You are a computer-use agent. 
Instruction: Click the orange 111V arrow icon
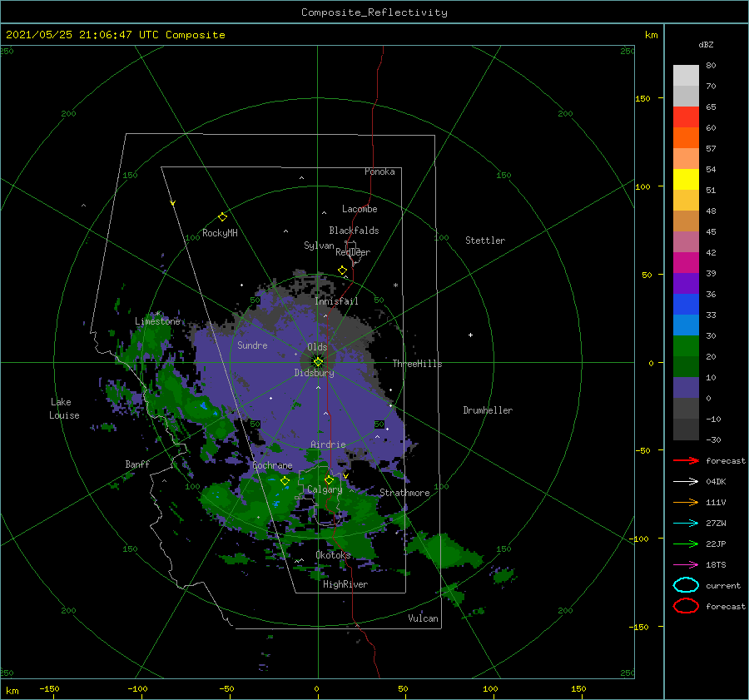tap(686, 502)
